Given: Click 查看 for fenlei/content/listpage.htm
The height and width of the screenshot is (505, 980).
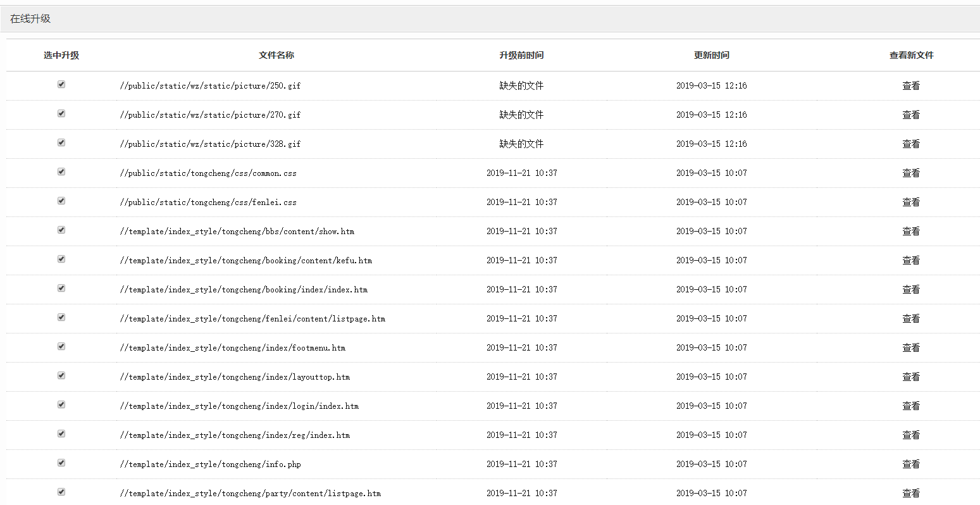Looking at the screenshot, I should click(x=911, y=319).
